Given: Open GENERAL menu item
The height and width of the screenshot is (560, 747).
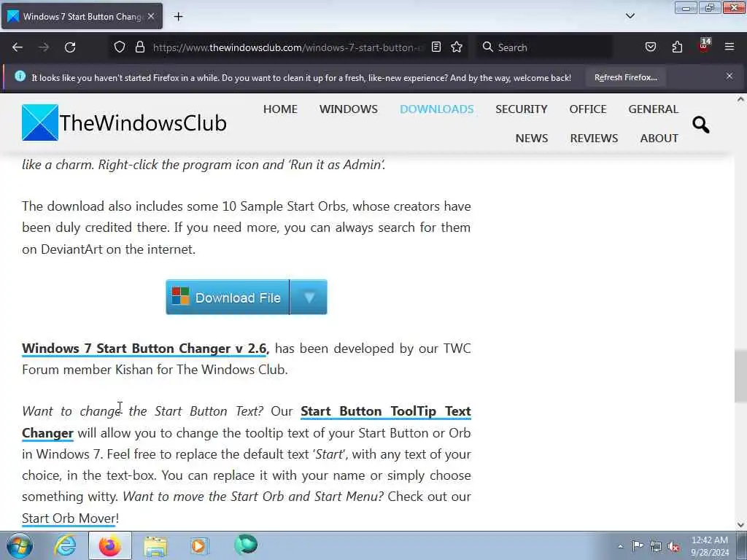Looking at the screenshot, I should [x=653, y=109].
